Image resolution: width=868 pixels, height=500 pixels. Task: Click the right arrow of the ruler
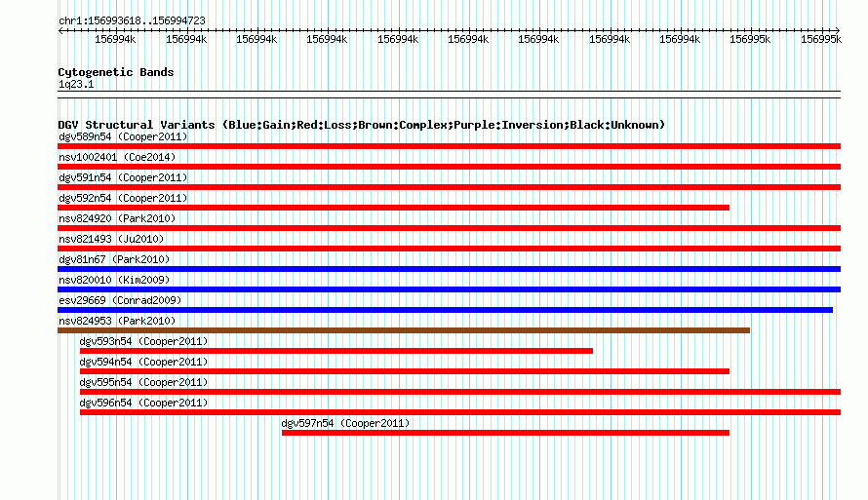click(838, 31)
